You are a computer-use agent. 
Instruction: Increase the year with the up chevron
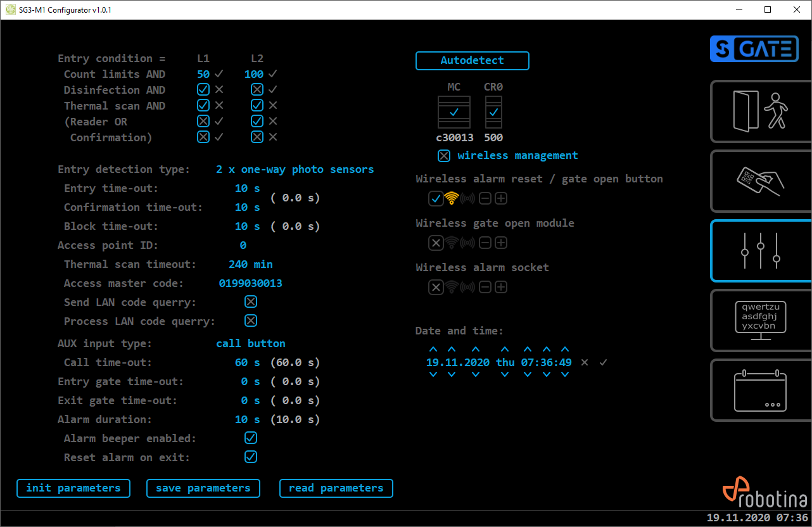[476, 350]
